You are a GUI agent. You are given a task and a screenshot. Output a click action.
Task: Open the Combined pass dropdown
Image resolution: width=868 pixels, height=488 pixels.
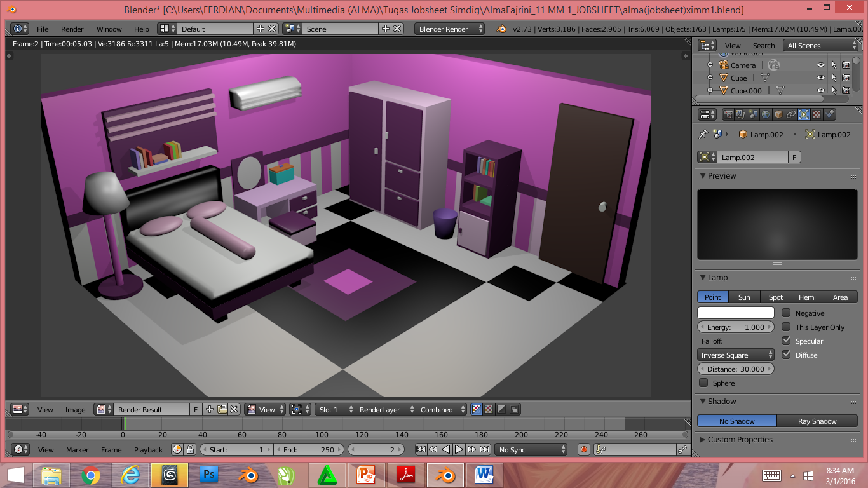pos(442,410)
